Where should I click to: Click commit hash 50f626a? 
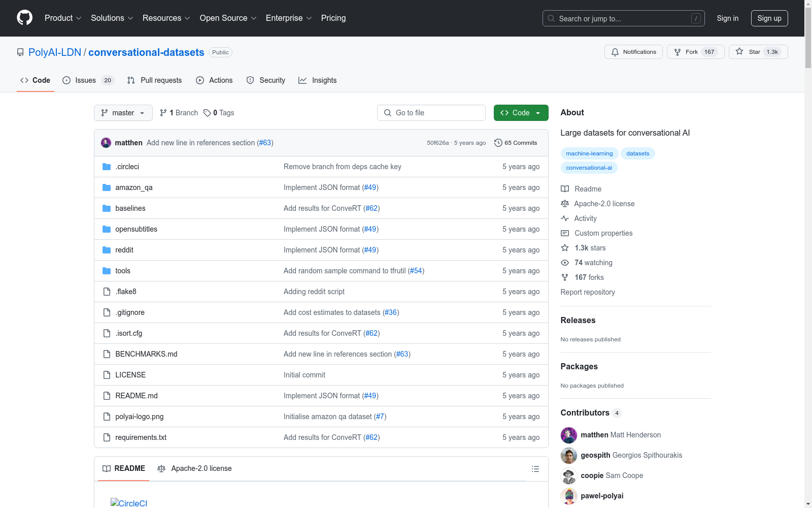pos(437,143)
